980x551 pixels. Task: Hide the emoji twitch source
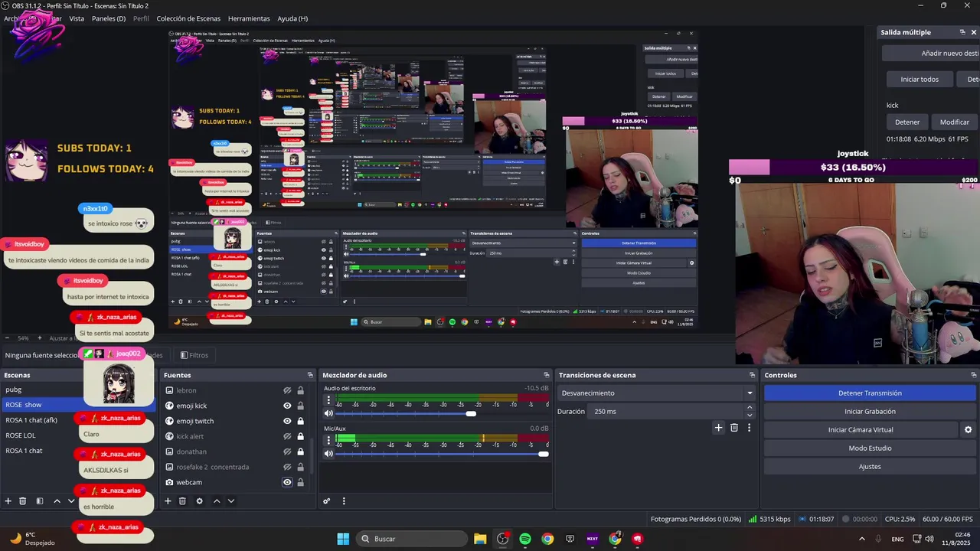click(x=287, y=421)
